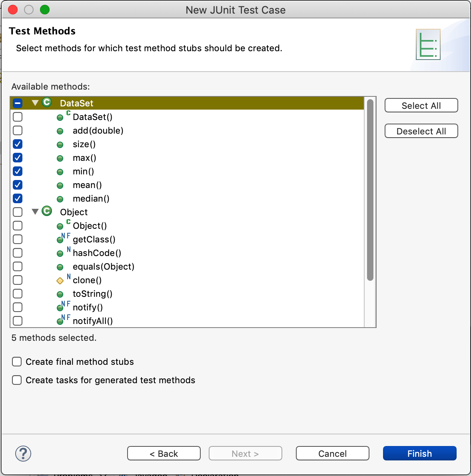Click the Finish button
471x476 pixels.
pyautogui.click(x=420, y=454)
